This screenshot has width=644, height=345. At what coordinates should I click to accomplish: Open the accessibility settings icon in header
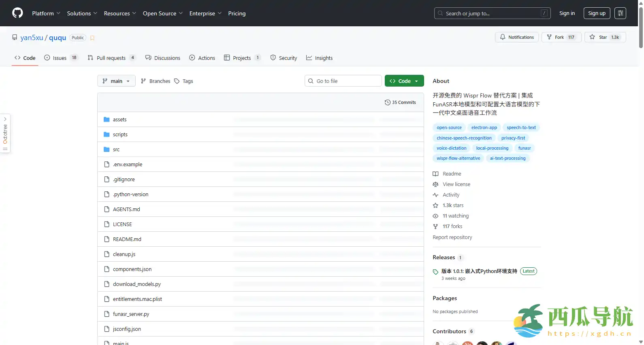[620, 13]
